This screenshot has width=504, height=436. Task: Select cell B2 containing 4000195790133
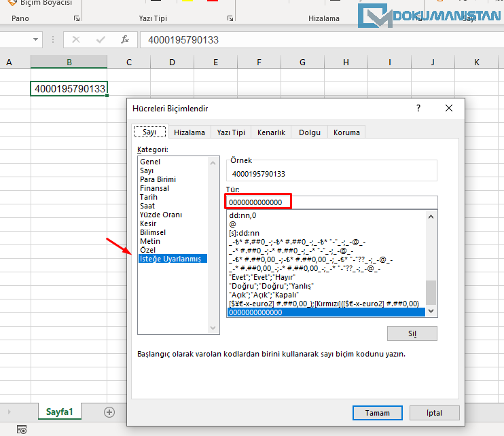tap(69, 89)
